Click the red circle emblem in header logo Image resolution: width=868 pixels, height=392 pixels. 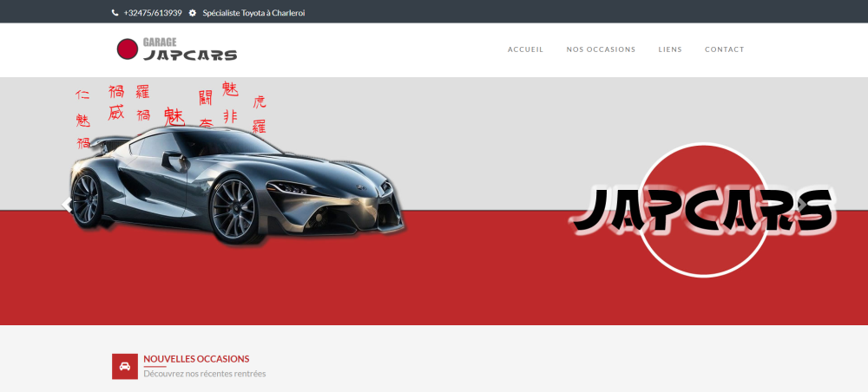click(128, 49)
